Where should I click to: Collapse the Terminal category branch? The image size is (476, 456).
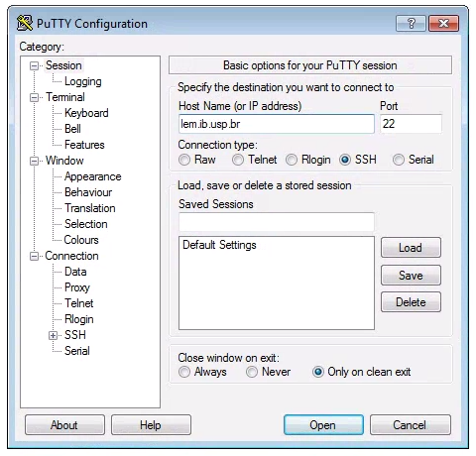[34, 97]
